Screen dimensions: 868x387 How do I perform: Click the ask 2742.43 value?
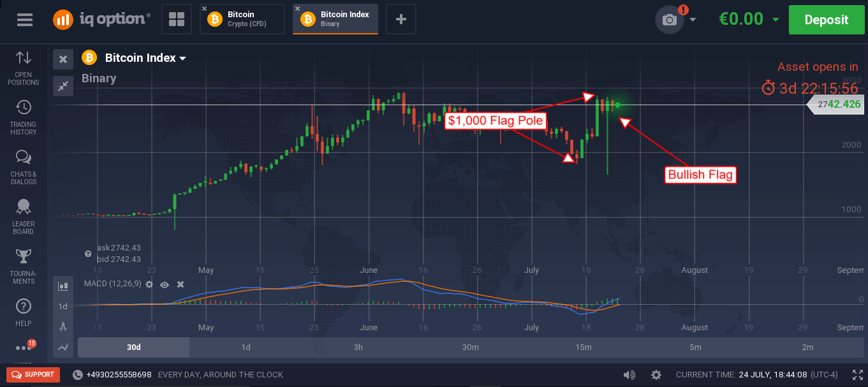(x=119, y=247)
